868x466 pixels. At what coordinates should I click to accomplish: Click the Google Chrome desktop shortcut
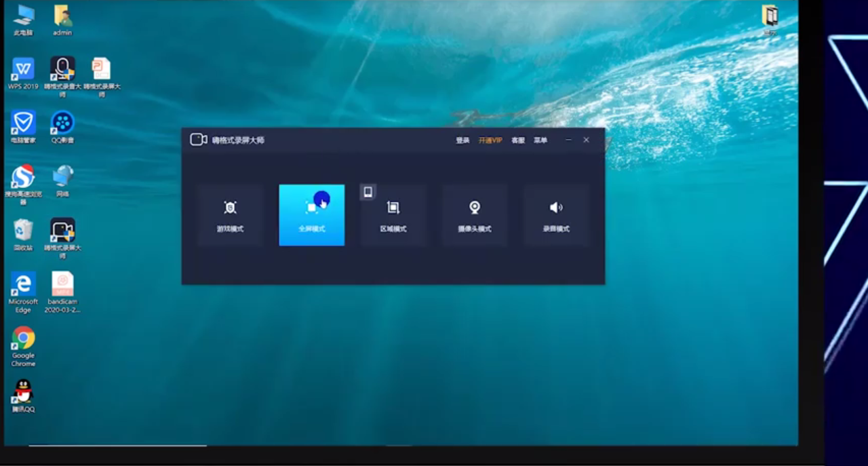[23, 346]
